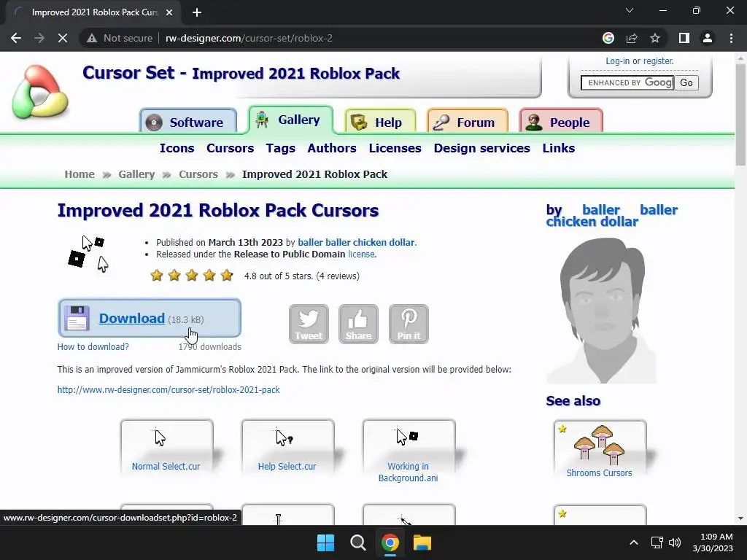Open Links submenu

click(x=558, y=148)
